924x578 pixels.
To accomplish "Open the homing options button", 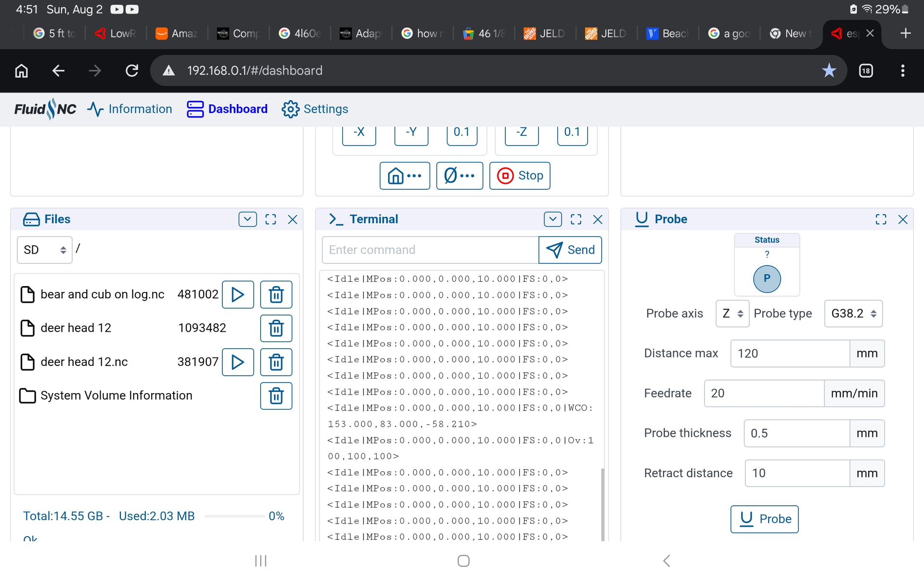I will [405, 176].
